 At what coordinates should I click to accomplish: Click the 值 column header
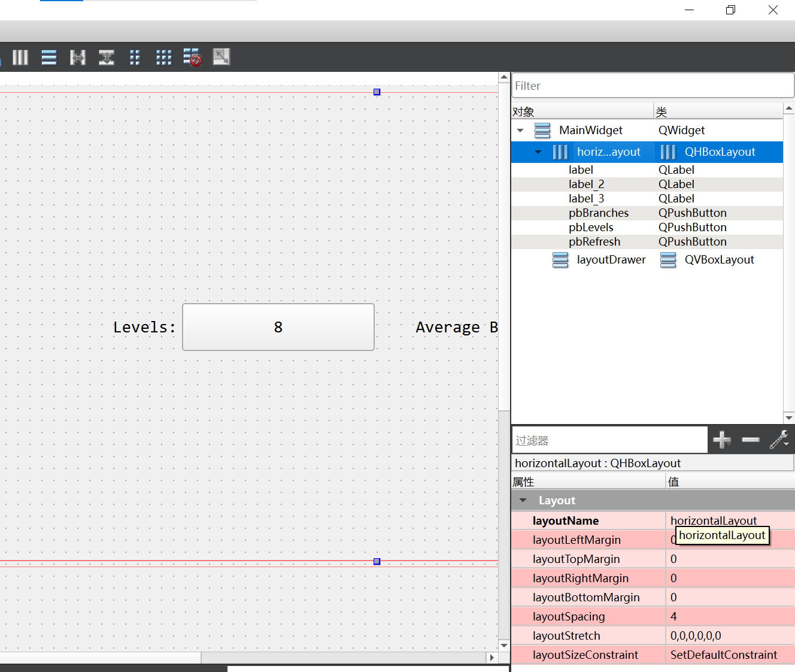(730, 482)
